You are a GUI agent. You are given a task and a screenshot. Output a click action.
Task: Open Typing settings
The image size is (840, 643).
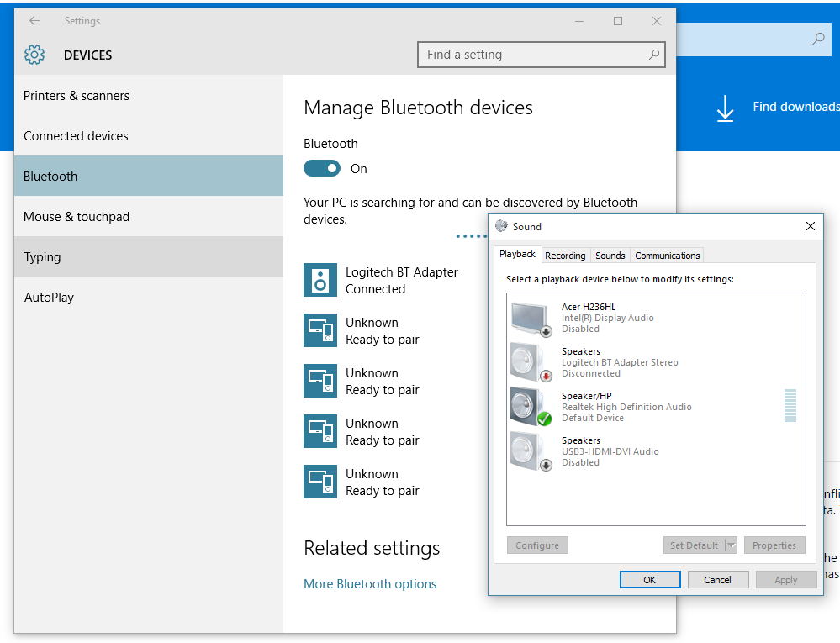[148, 256]
